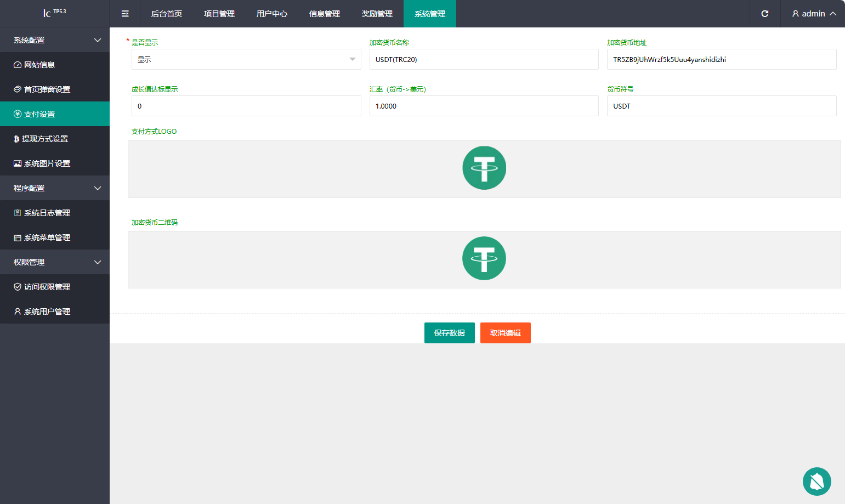This screenshot has height=504, width=845.
Task: Go to the 用户中心 tab
Action: (x=272, y=14)
